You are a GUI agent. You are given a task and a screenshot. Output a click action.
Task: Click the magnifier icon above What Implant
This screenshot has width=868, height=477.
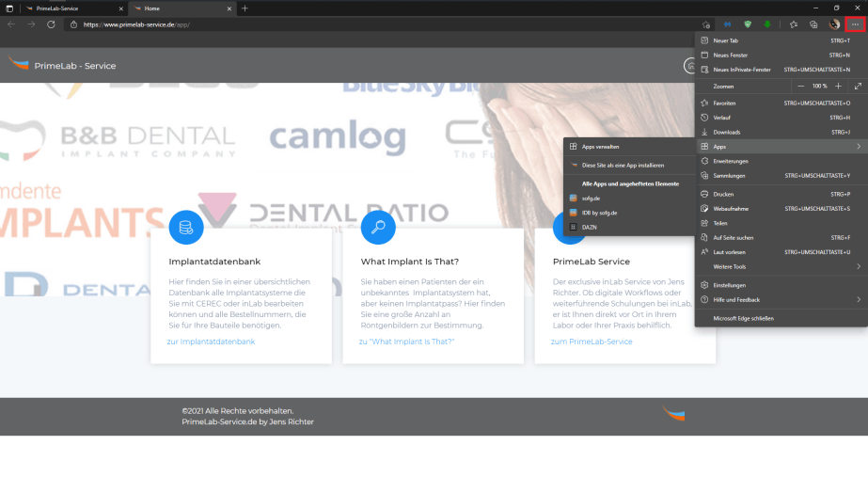coord(378,227)
